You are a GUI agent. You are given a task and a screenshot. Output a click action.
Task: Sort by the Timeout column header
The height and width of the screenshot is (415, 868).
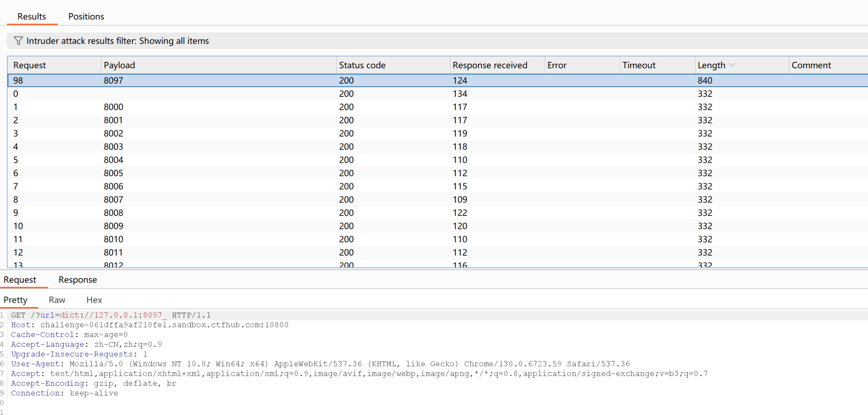tap(657, 65)
